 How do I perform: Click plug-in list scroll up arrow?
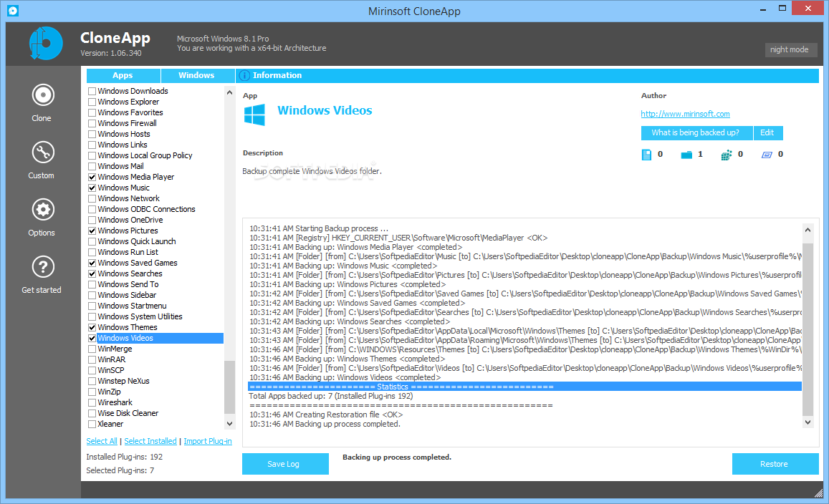point(229,92)
